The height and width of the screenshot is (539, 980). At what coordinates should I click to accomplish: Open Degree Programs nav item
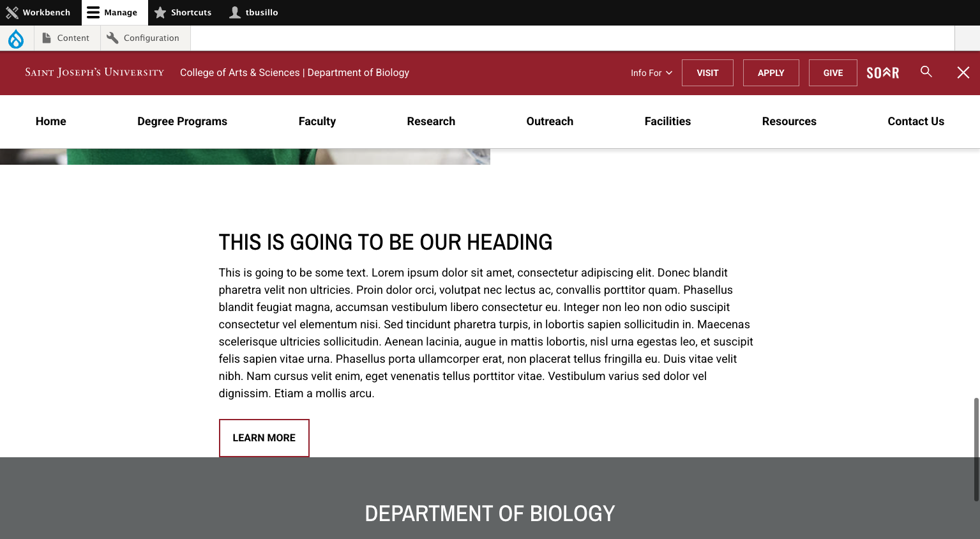coord(183,121)
